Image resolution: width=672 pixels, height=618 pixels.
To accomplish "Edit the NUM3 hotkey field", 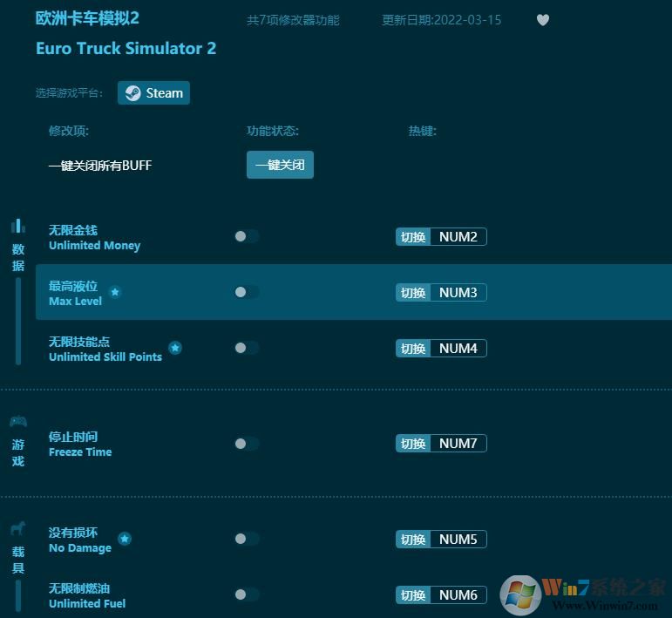I will coord(458,292).
